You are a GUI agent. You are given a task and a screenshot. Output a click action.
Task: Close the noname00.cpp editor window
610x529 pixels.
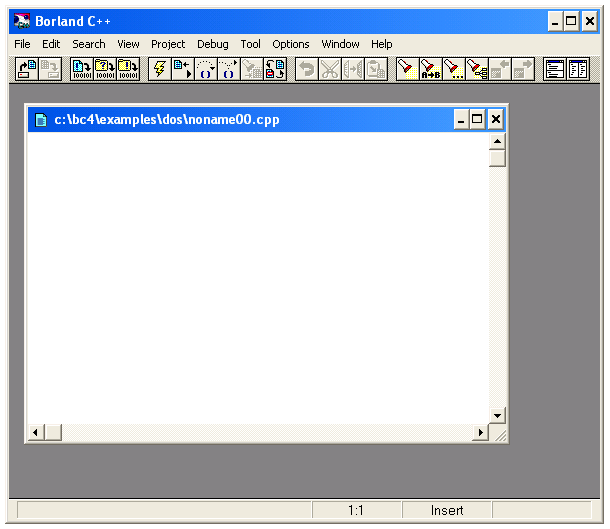click(x=496, y=119)
